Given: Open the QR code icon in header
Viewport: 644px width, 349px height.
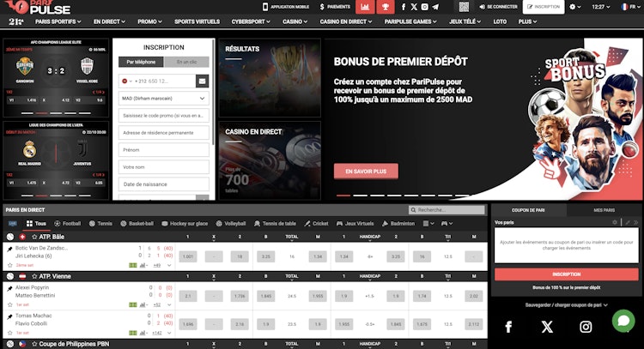Looking at the screenshot, I should (x=465, y=6).
